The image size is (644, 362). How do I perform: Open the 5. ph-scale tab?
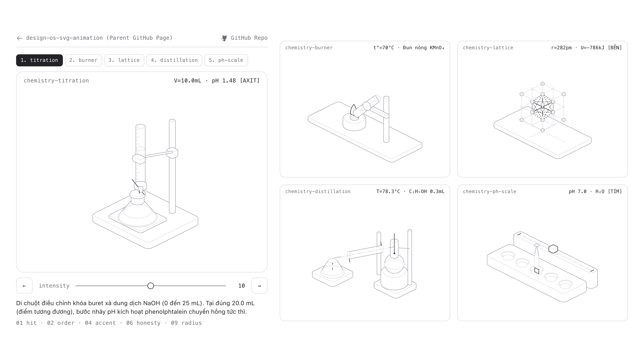[x=226, y=60]
